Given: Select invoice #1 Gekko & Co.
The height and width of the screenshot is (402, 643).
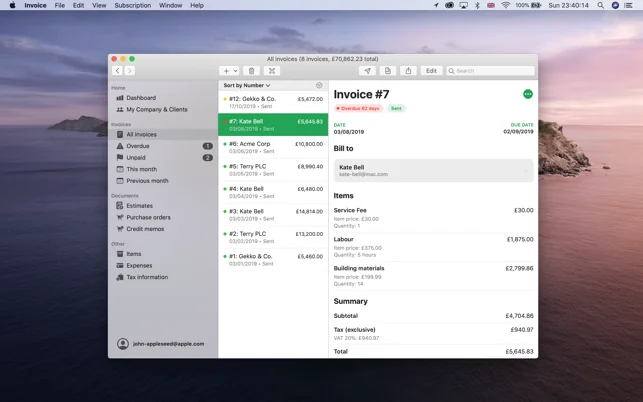Looking at the screenshot, I should (x=273, y=260).
